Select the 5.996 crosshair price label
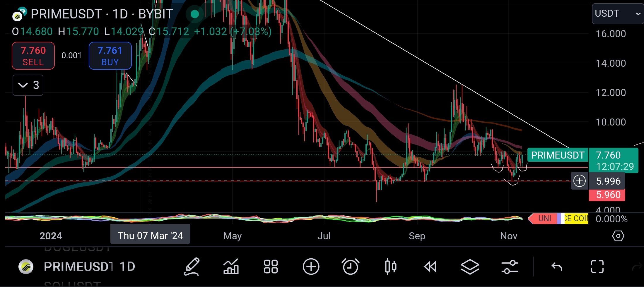Image resolution: width=644 pixels, height=287 pixels. (608, 181)
